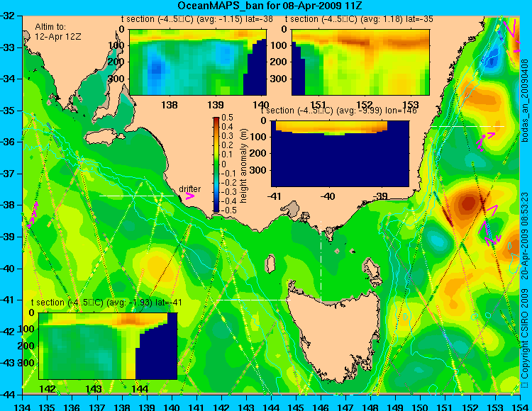The width and height of the screenshot is (532, 411).
Task: Click the lat=-35 section title text
Action: coord(359,19)
